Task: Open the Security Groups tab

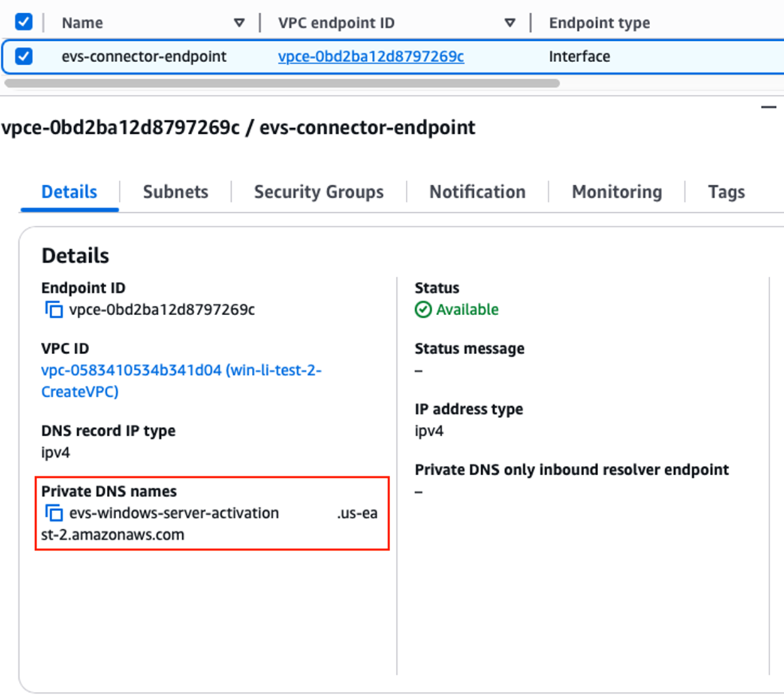Action: 318,192
